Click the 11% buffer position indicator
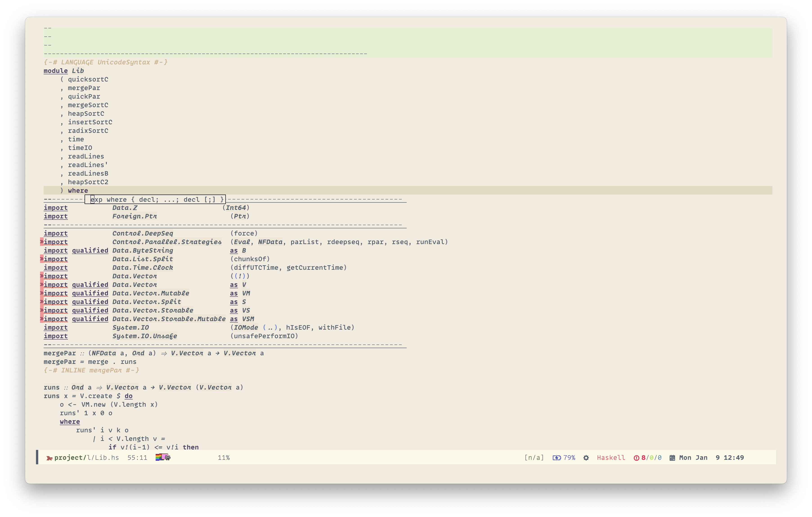The height and width of the screenshot is (517, 812). coord(224,458)
